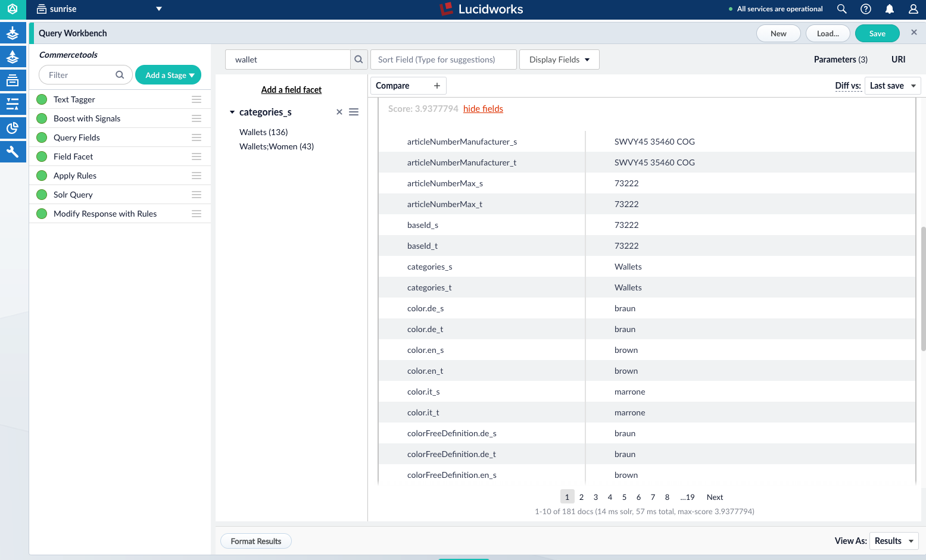Click Add a field facet link
This screenshot has width=926, height=560.
pos(291,90)
